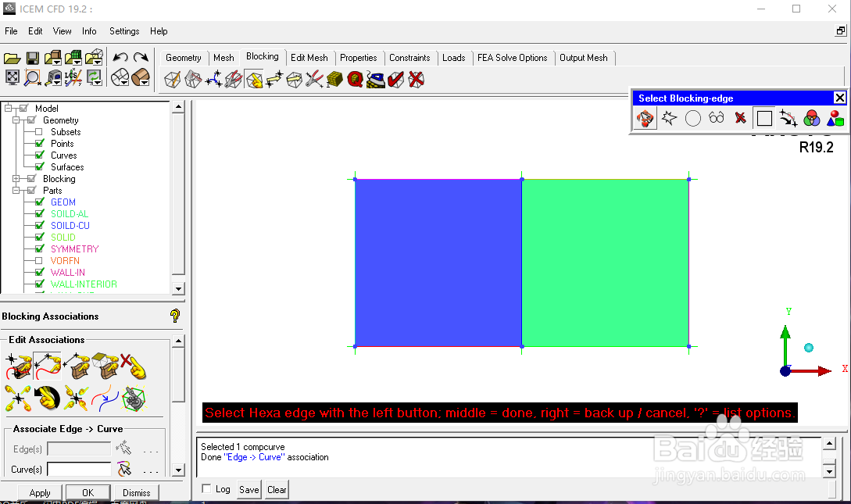851x504 pixels.
Task: Expand the Blocking tree node
Action: [x=16, y=178]
